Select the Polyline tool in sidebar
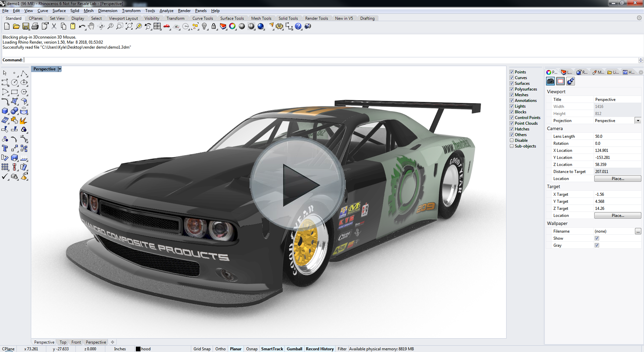The width and height of the screenshot is (644, 352). tap(24, 73)
